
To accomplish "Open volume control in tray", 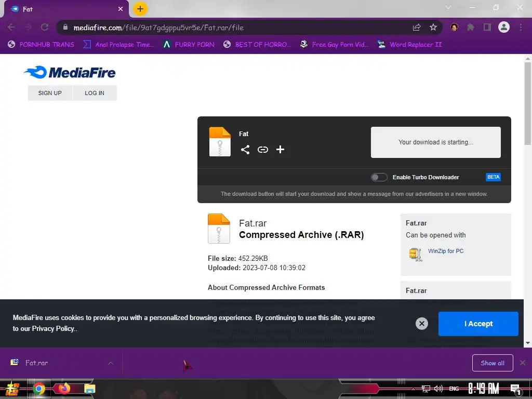I will click(438, 389).
